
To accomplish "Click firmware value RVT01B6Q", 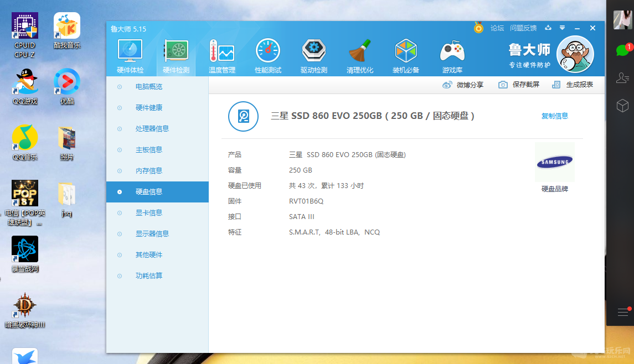I will point(306,201).
